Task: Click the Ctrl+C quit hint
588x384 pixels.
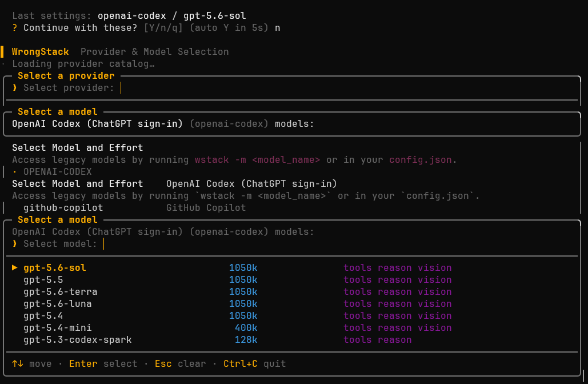Action: tap(255, 364)
